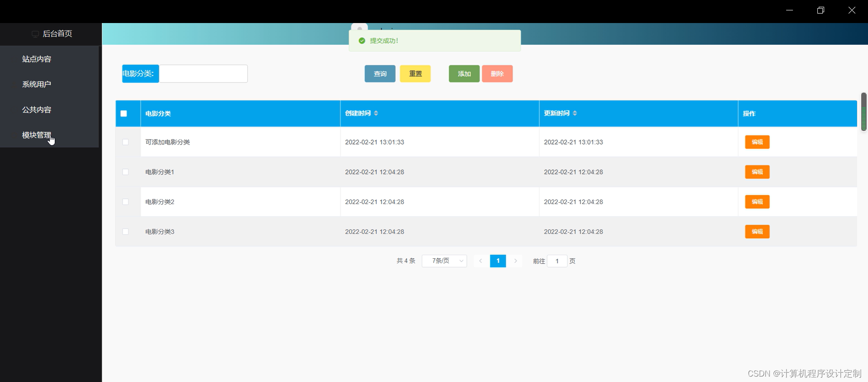Viewport: 868px width, 382px height.
Task: Open the 后台首页 dashboard home
Action: tap(57, 34)
